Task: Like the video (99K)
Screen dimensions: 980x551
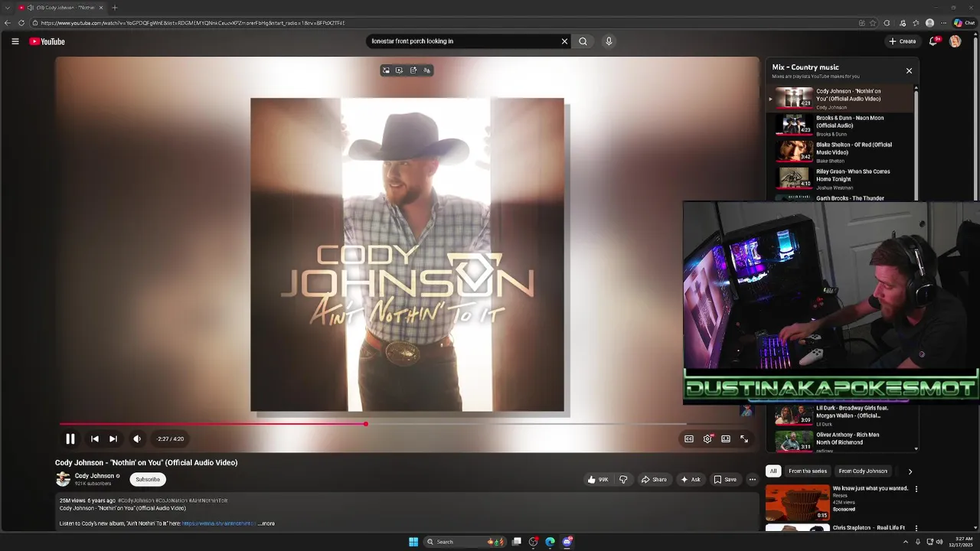Action: tap(598, 479)
